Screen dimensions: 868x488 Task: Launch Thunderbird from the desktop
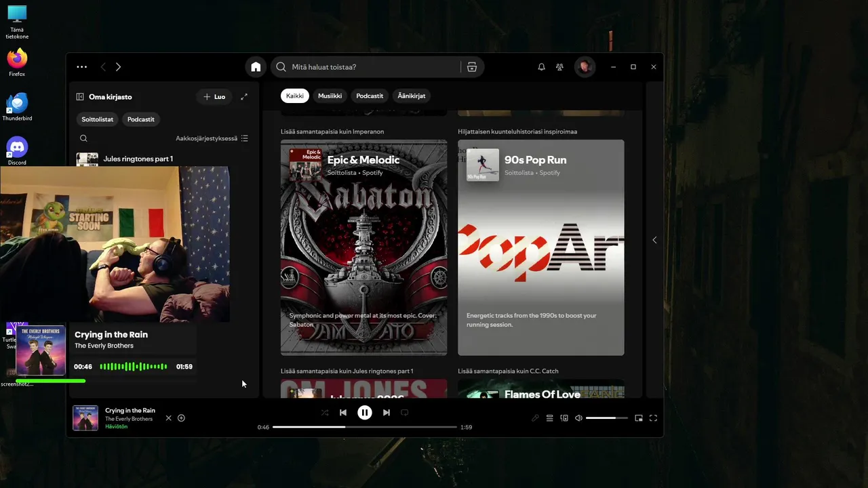point(17,107)
